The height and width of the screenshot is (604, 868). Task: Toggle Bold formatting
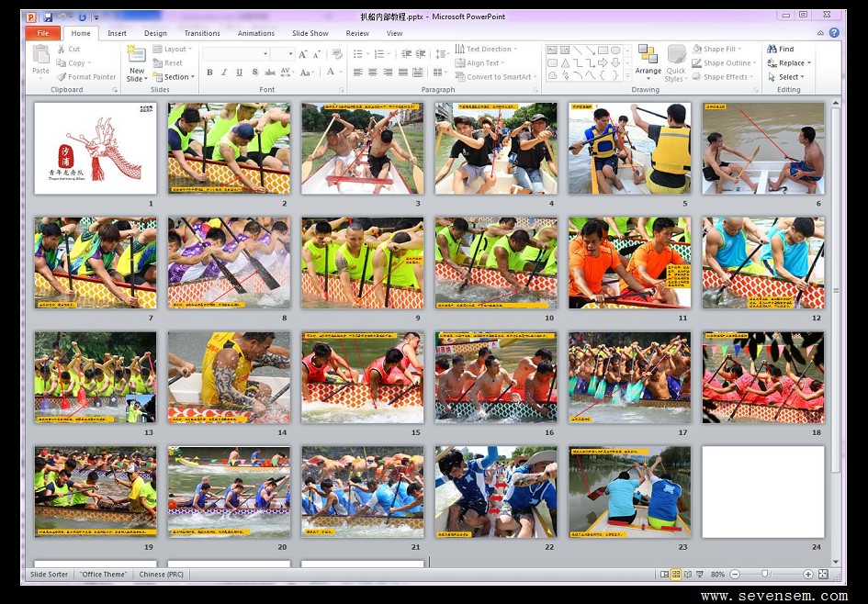(209, 72)
